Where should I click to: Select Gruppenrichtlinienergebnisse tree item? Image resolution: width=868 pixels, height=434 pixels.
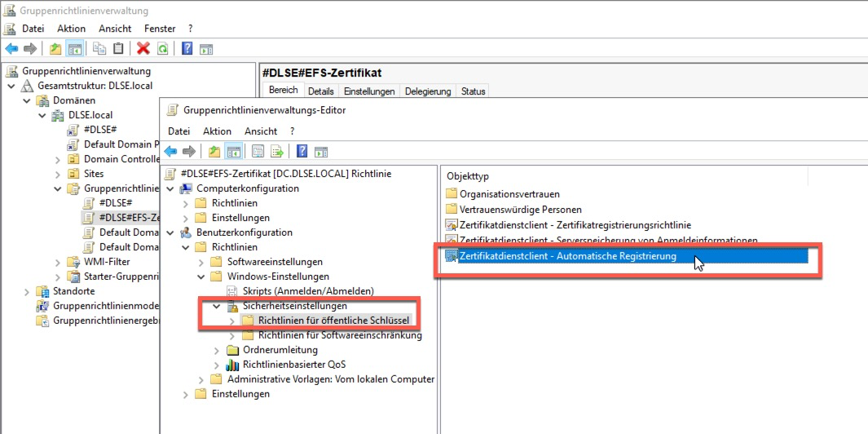[105, 321]
